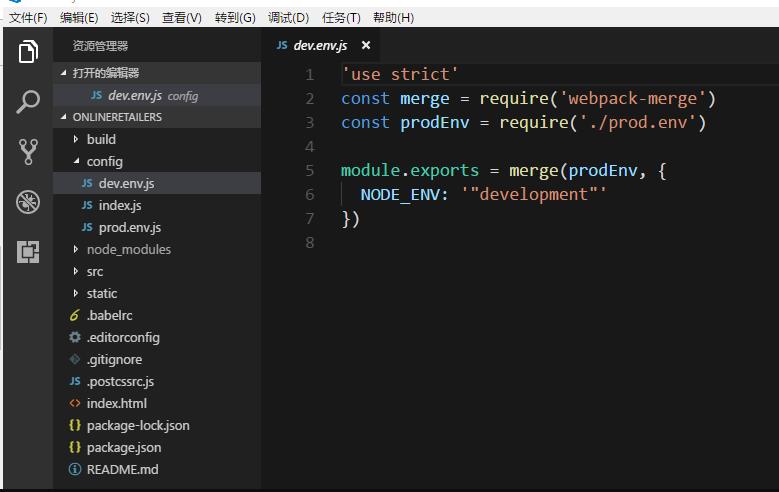Click JS icon beside dev.env.js in open editors
The width and height of the screenshot is (779, 492).
coord(96,95)
